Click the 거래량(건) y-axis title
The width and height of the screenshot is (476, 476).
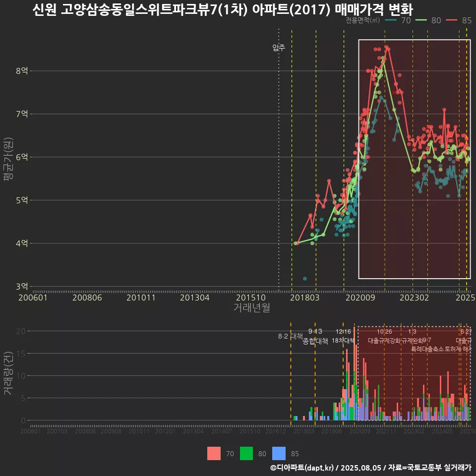(x=8, y=373)
